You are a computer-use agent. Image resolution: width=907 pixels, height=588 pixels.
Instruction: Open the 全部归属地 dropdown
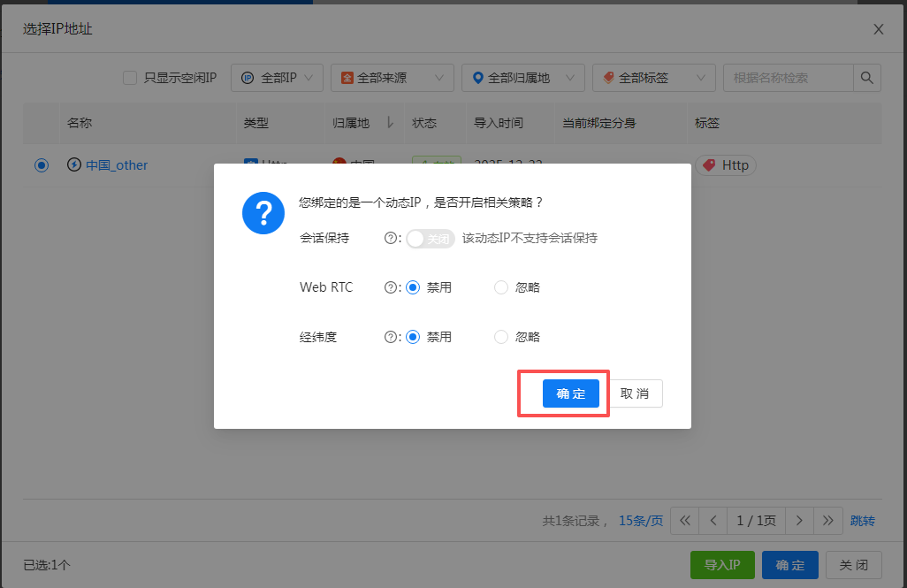(x=522, y=78)
